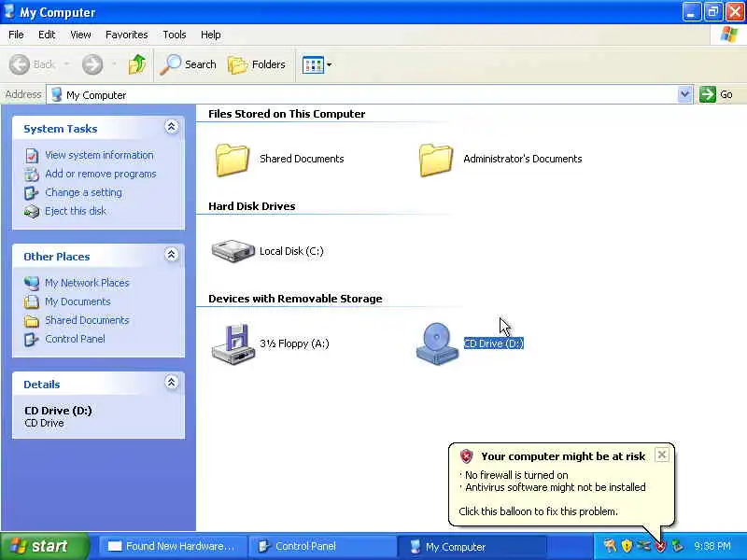The width and height of the screenshot is (747, 560).
Task: Open the Search toolbar button
Action: click(188, 64)
